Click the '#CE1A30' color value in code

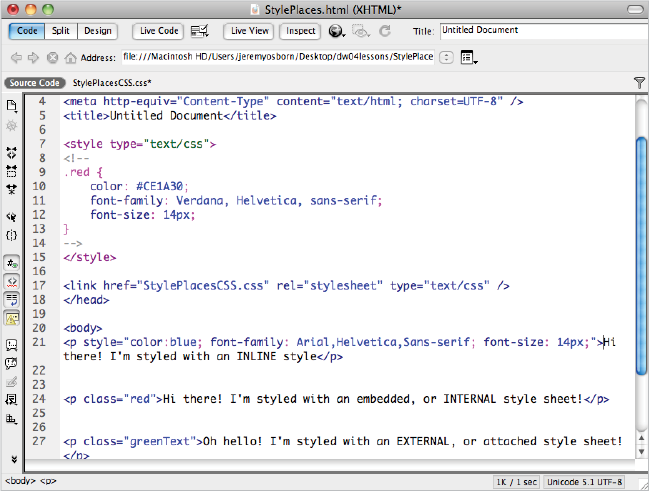[x=159, y=186]
